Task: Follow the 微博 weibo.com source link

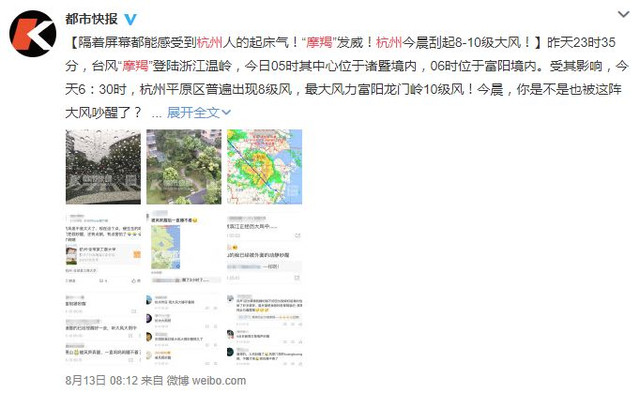Action: click(207, 380)
